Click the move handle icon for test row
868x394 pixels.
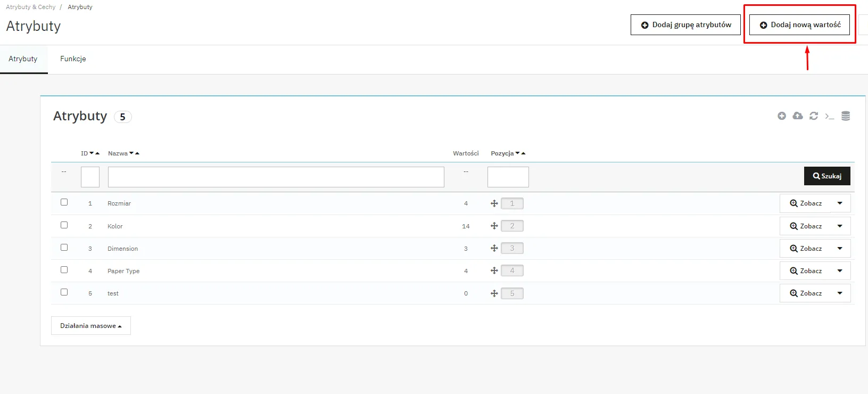494,293
